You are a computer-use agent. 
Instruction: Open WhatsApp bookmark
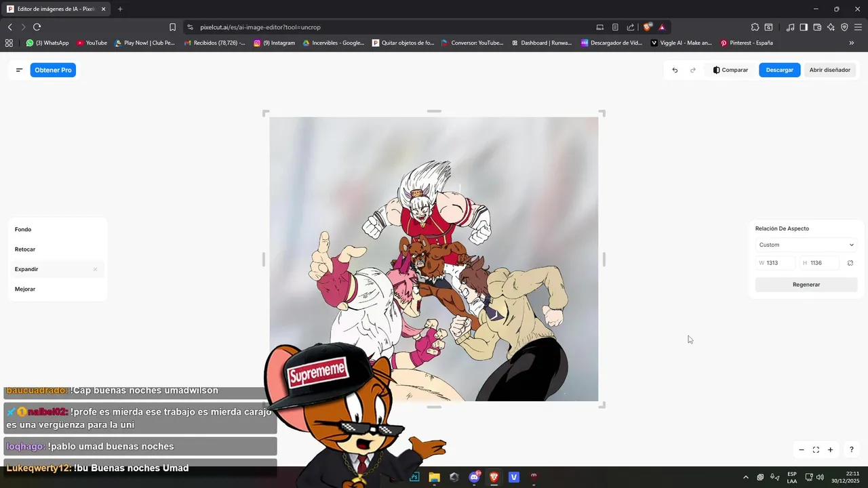(47, 43)
